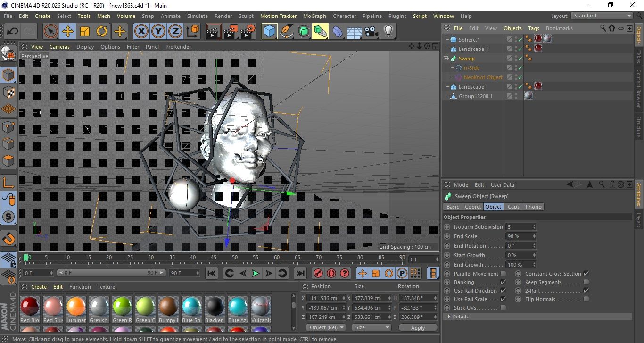Select the Landscape.1 object in tree
The image size is (644, 343).
pyautogui.click(x=473, y=49)
